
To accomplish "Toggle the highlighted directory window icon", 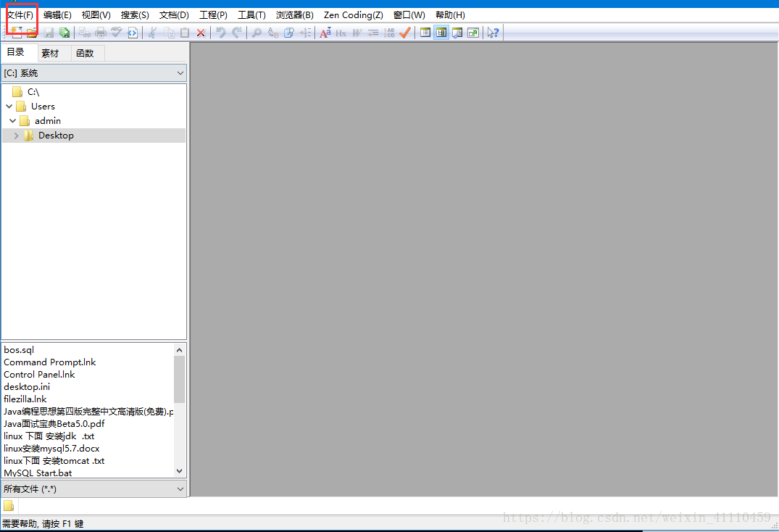I will [441, 33].
